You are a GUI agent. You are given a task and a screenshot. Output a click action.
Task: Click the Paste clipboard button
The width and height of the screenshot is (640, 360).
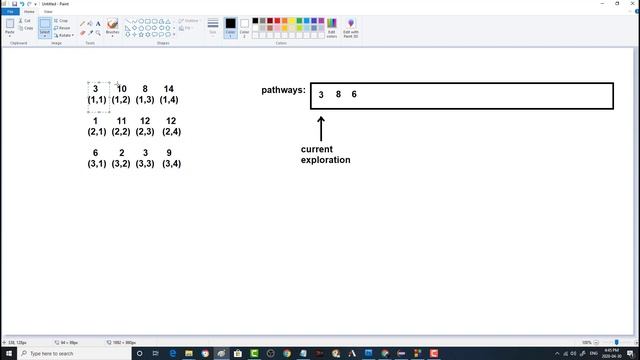pos(10,25)
